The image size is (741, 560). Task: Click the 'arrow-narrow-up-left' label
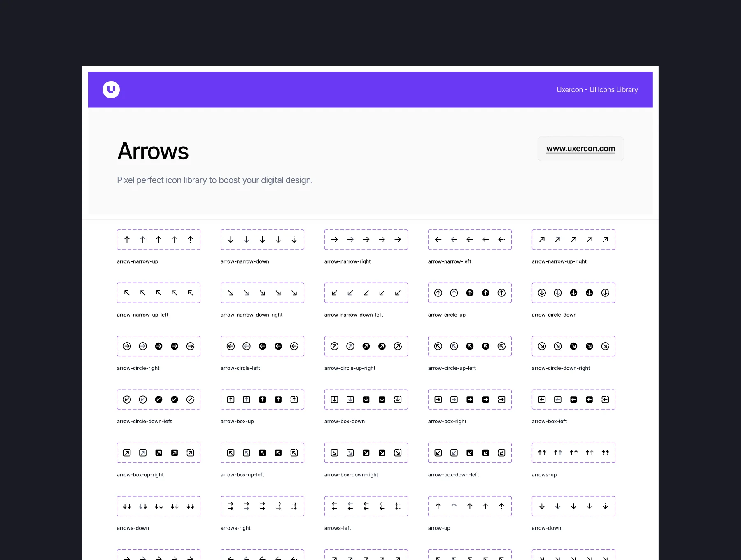coord(143,315)
